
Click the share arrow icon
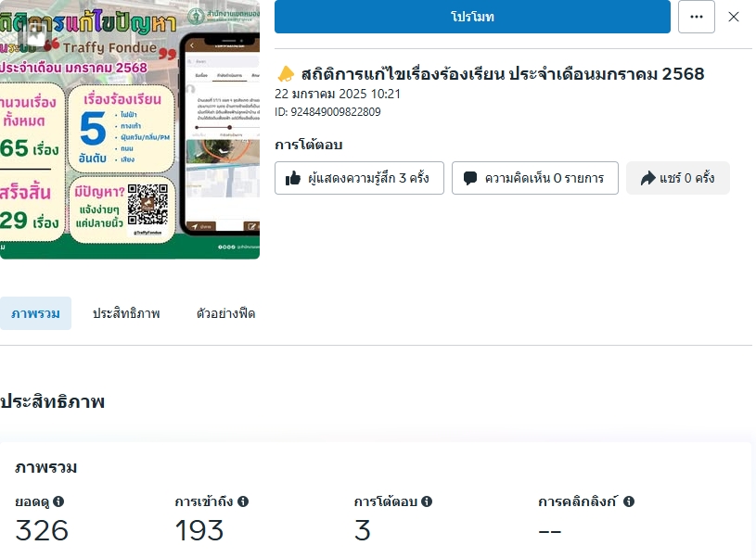click(647, 178)
